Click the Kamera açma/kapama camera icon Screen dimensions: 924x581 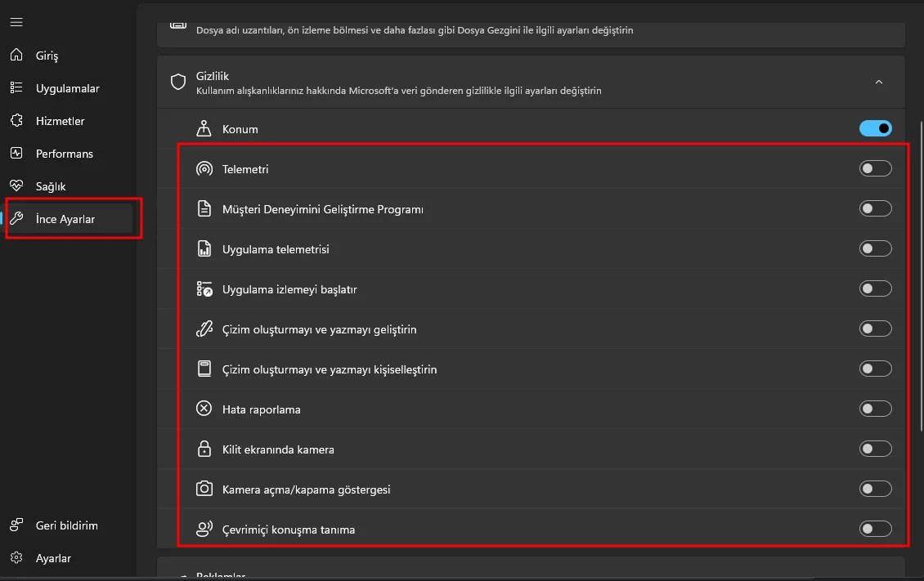point(204,489)
